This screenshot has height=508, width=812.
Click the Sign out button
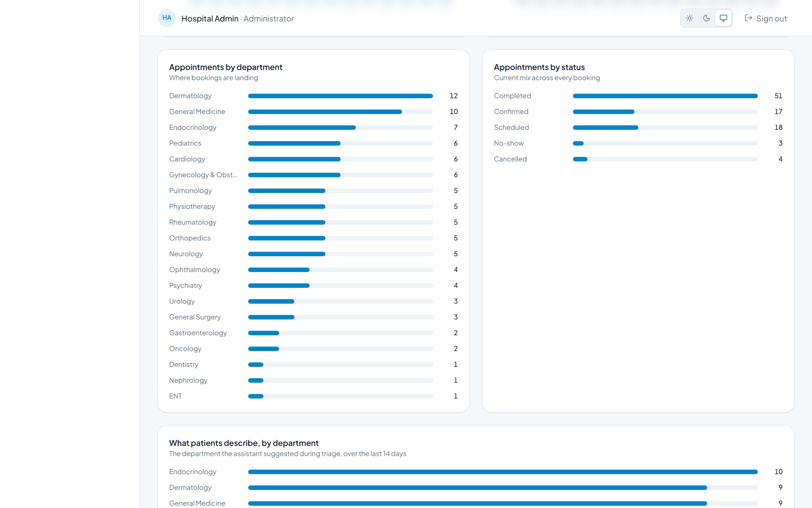pyautogui.click(x=766, y=18)
